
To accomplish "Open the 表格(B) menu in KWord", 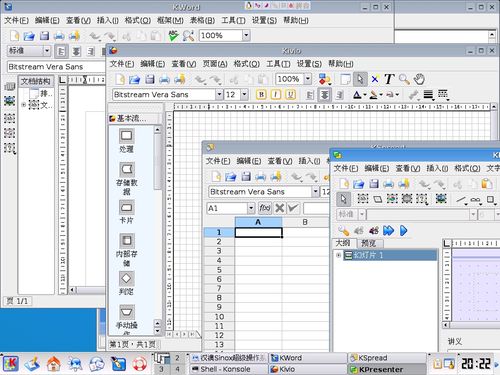I will pyautogui.click(x=202, y=20).
